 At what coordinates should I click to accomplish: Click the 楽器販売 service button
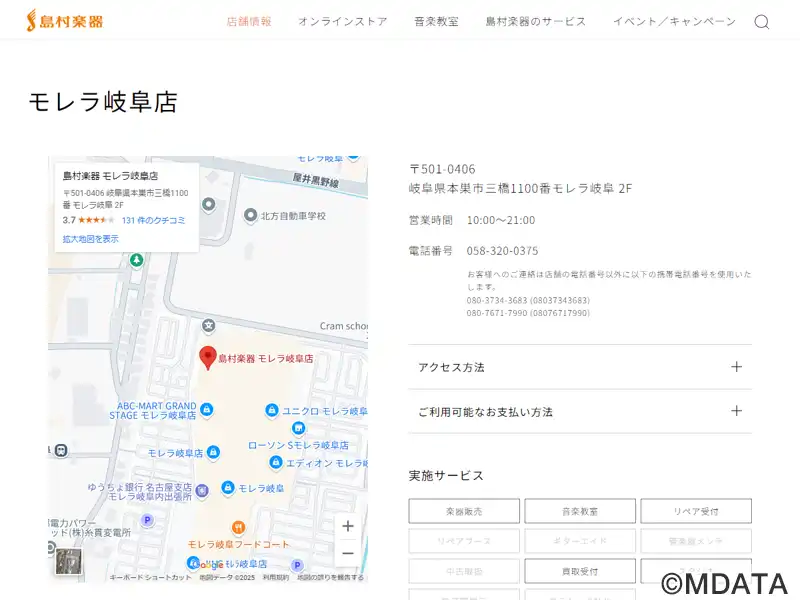click(x=464, y=511)
